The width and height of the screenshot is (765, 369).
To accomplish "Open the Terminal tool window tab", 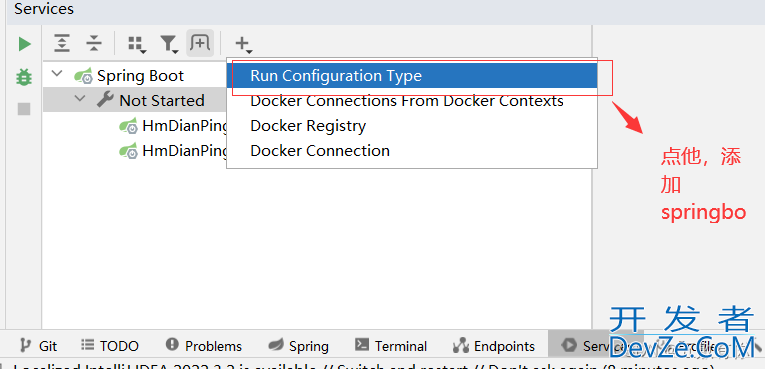I will (x=391, y=346).
